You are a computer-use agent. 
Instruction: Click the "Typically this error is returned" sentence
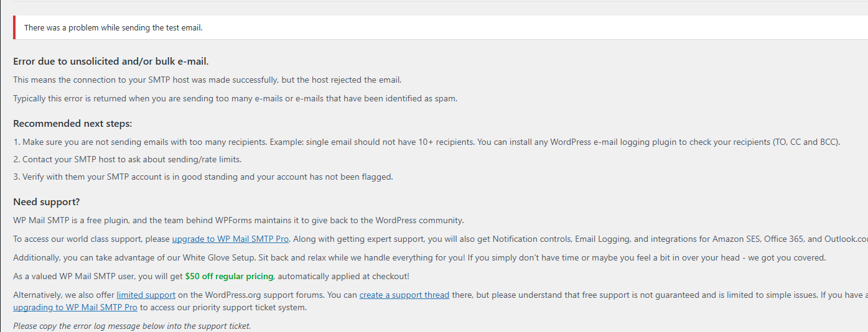point(235,98)
